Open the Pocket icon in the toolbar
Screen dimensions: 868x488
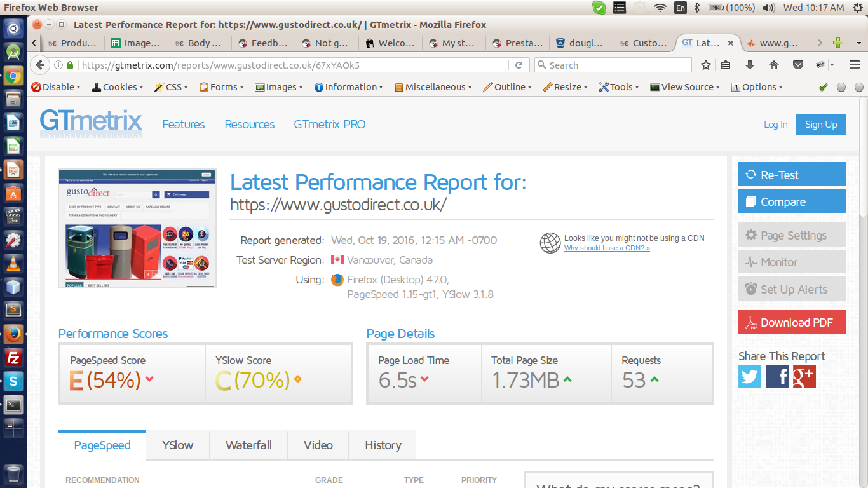click(798, 65)
